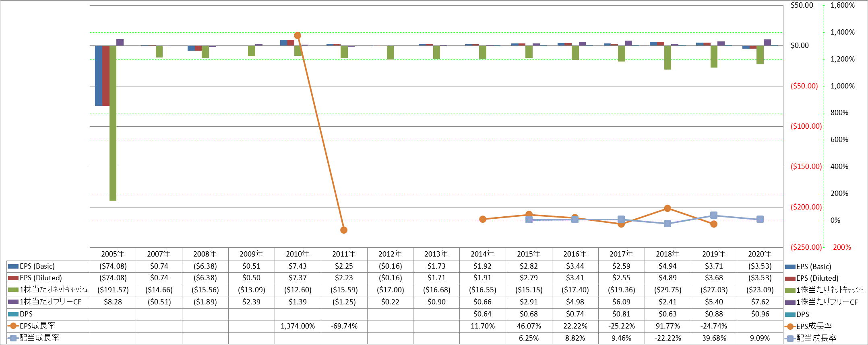Viewport: 868px width, 345px height.
Task: Click the -200% secondary axis label
Action: tap(841, 247)
